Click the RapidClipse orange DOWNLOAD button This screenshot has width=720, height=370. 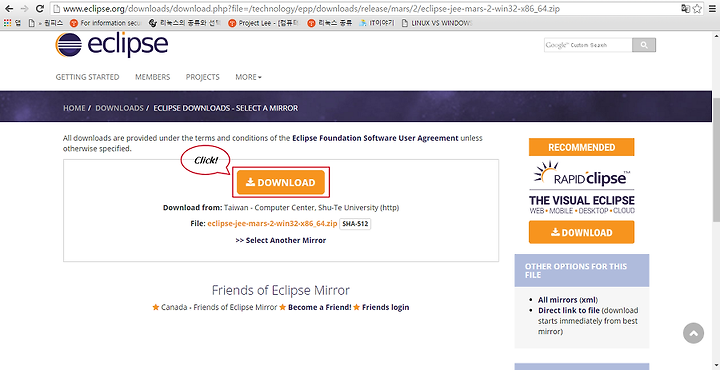pos(582,232)
